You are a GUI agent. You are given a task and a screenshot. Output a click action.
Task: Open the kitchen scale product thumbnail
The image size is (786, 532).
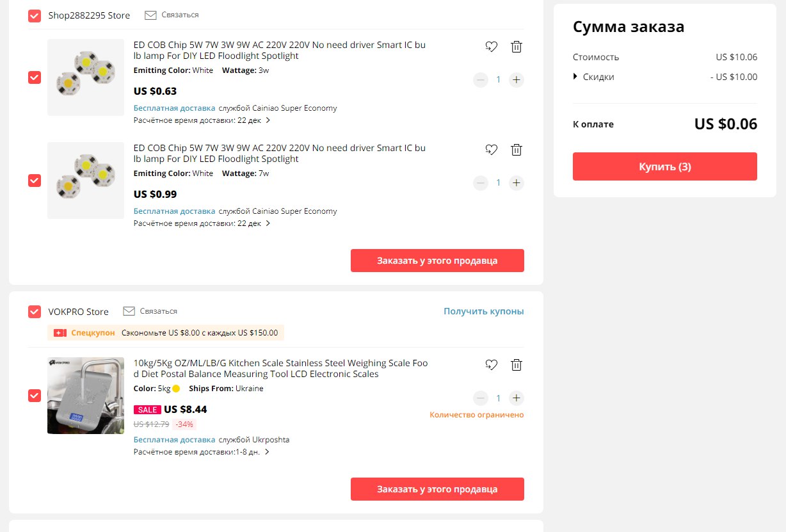[86, 396]
